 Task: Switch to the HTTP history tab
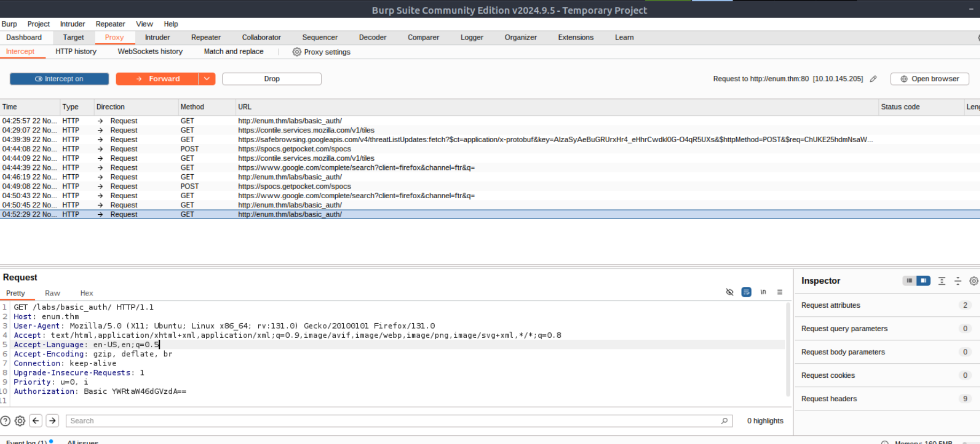point(76,51)
